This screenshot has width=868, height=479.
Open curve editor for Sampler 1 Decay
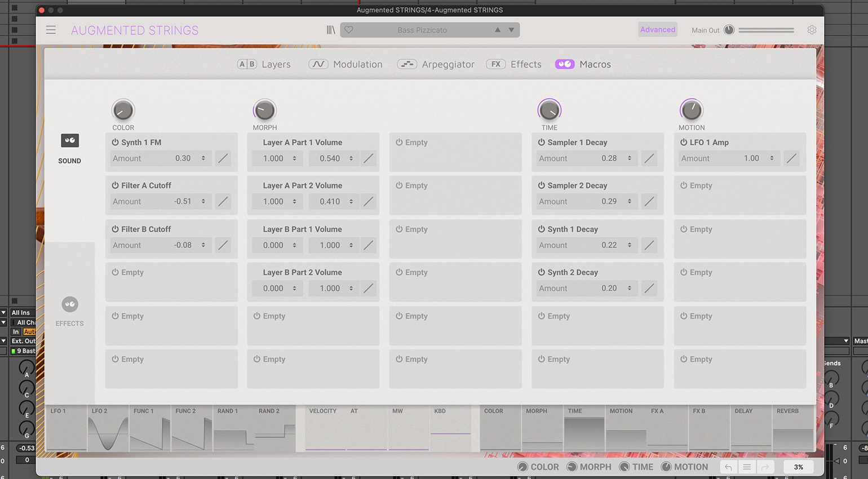649,158
